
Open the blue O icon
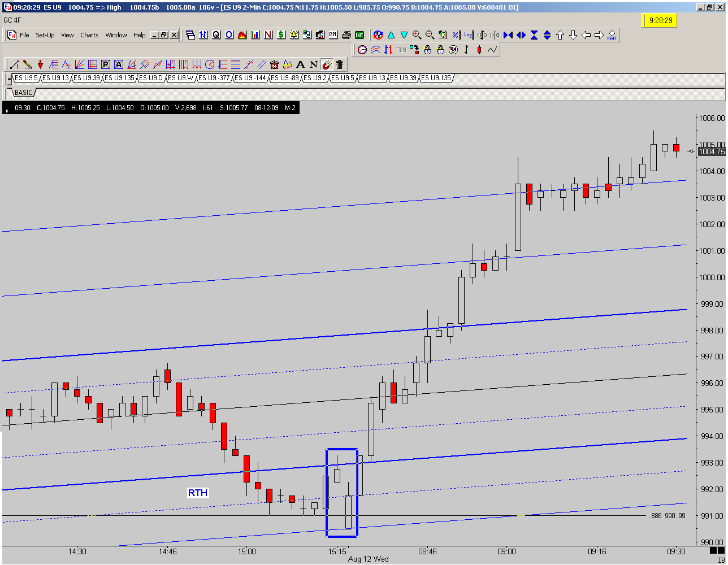coord(229,34)
